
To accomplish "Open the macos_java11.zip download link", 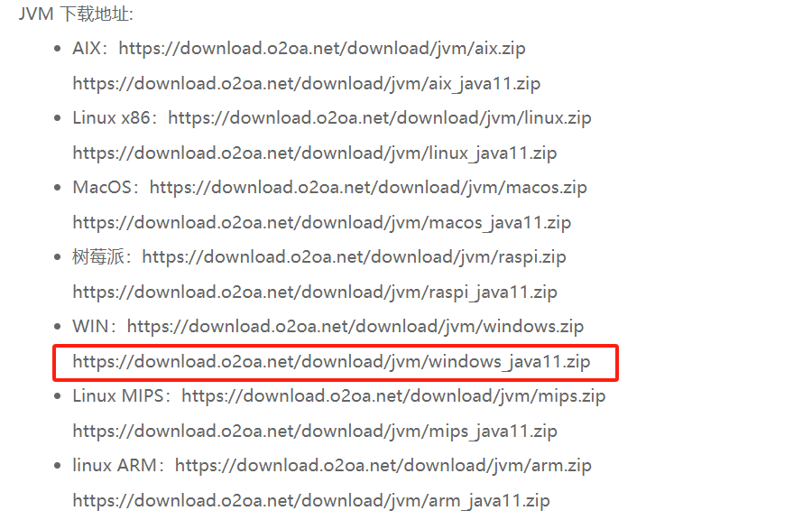I will click(x=321, y=223).
